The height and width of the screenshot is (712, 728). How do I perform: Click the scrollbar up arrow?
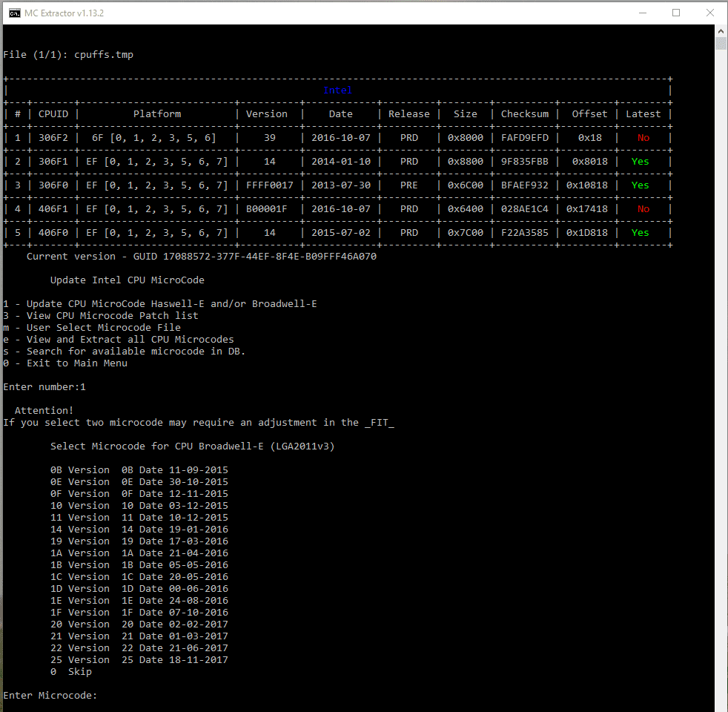coord(721,31)
